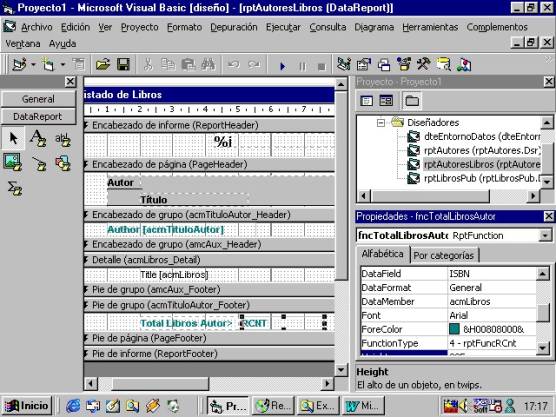Click the Open project folder icon

tap(102, 65)
